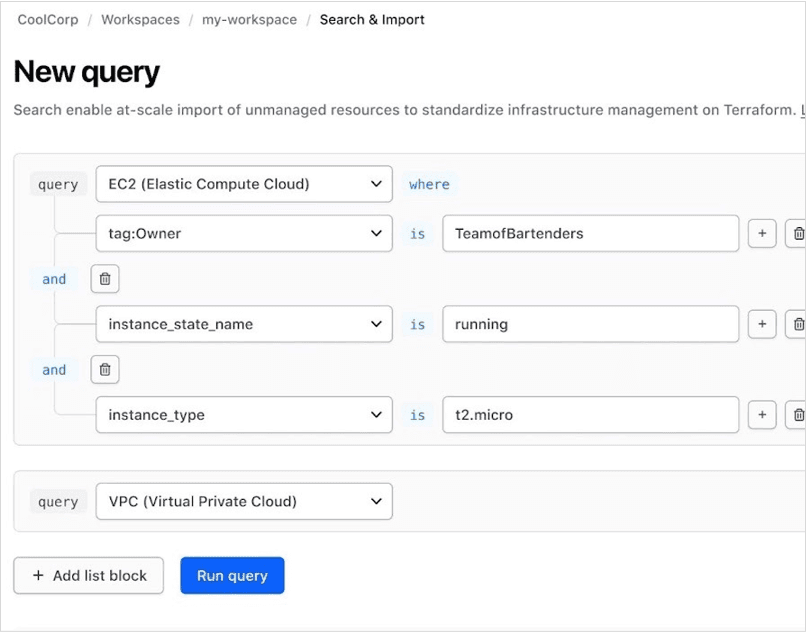Open the instance_type attribute dropdown
The width and height of the screenshot is (806, 632).
click(244, 415)
